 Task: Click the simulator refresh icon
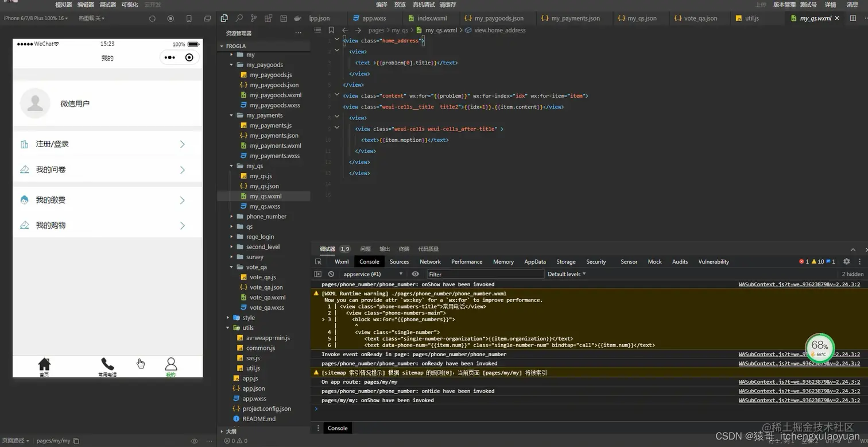pyautogui.click(x=152, y=18)
